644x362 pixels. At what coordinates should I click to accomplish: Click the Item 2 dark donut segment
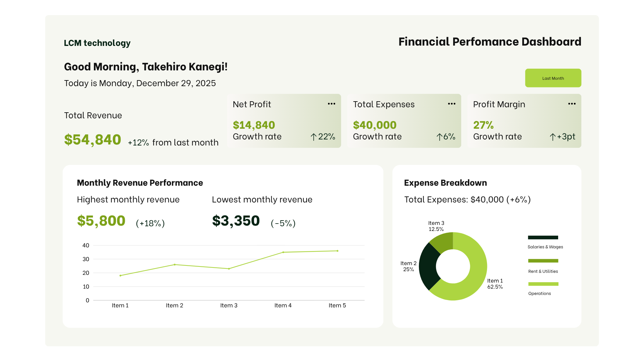[428, 266]
